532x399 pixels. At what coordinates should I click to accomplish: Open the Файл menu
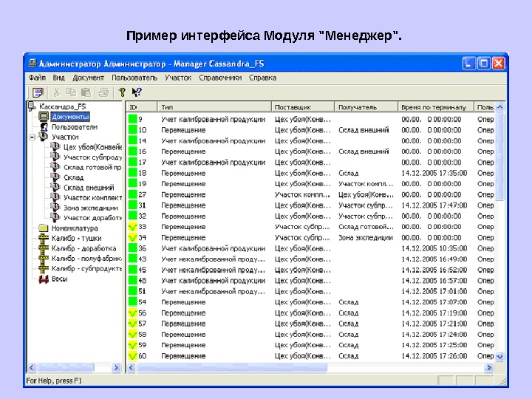pos(38,78)
